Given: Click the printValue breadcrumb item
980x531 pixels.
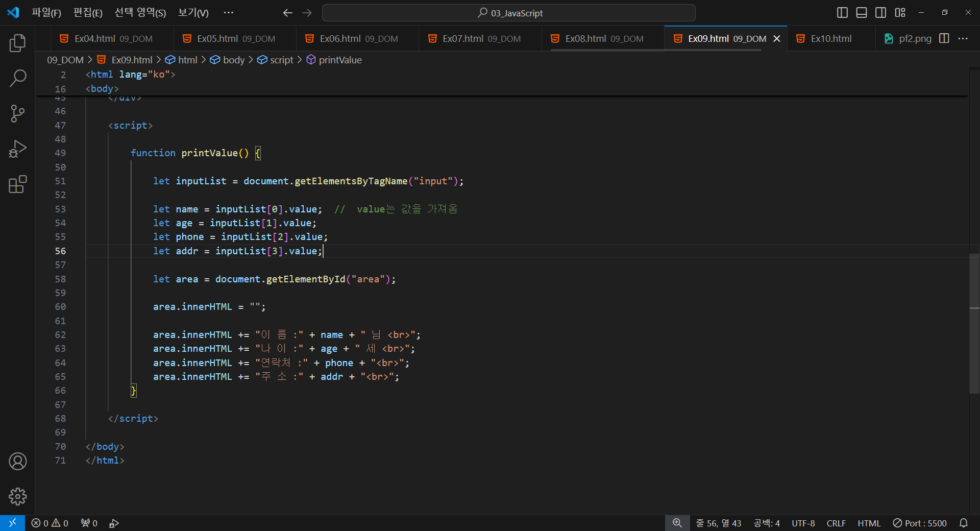Looking at the screenshot, I should tap(334, 60).
